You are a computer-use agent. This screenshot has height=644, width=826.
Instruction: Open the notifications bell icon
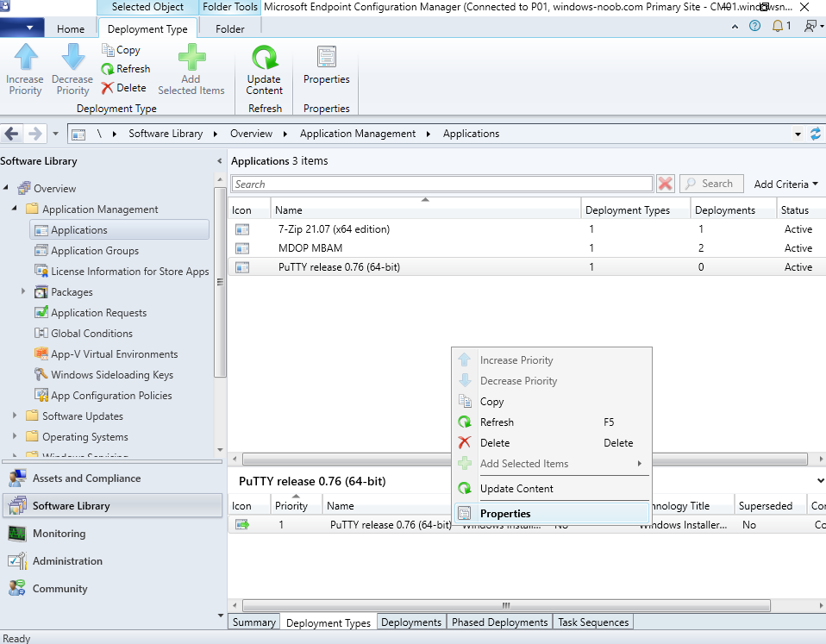click(778, 26)
